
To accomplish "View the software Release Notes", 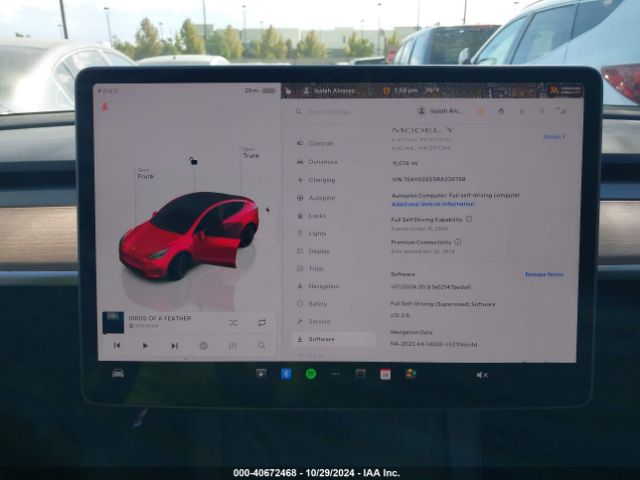I will coord(543,274).
